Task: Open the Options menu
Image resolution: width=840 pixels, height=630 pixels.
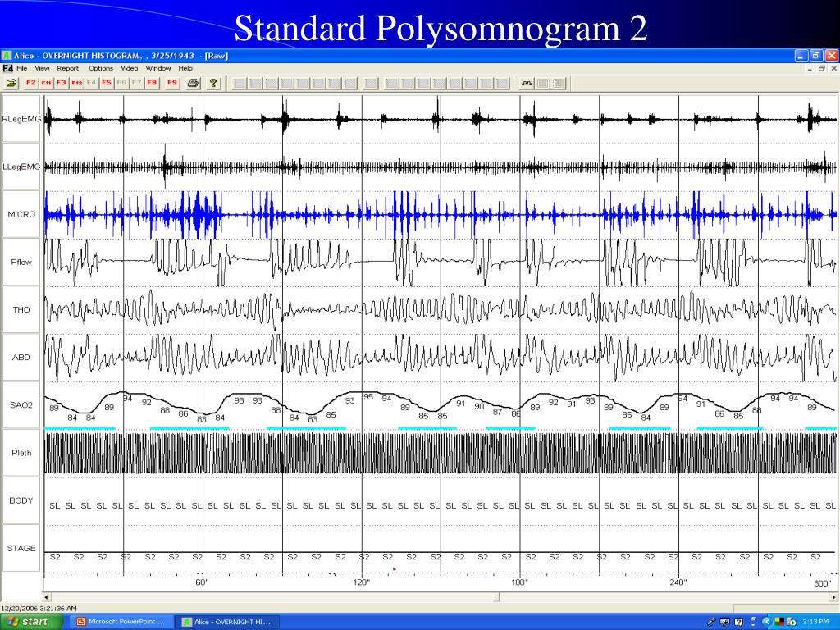Action: (101, 68)
